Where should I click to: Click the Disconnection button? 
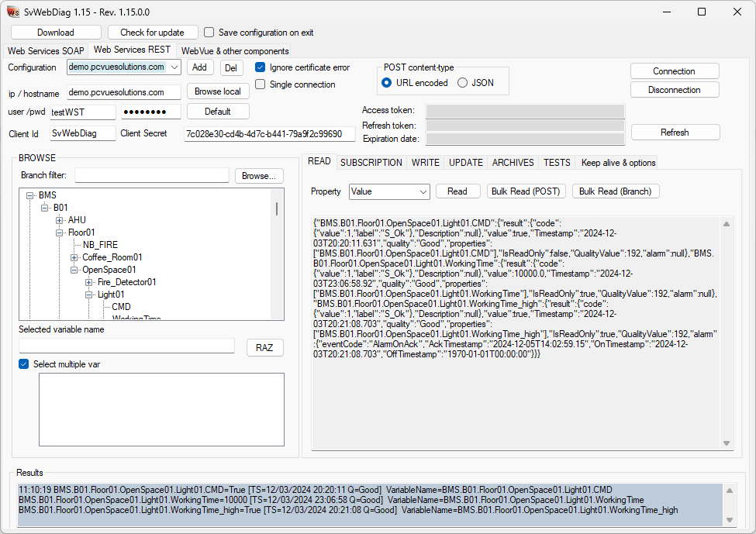674,90
